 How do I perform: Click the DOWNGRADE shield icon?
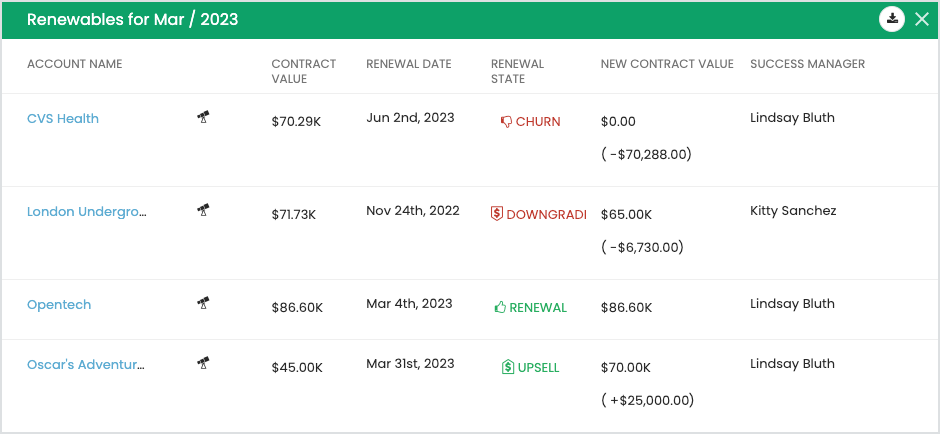[496, 214]
